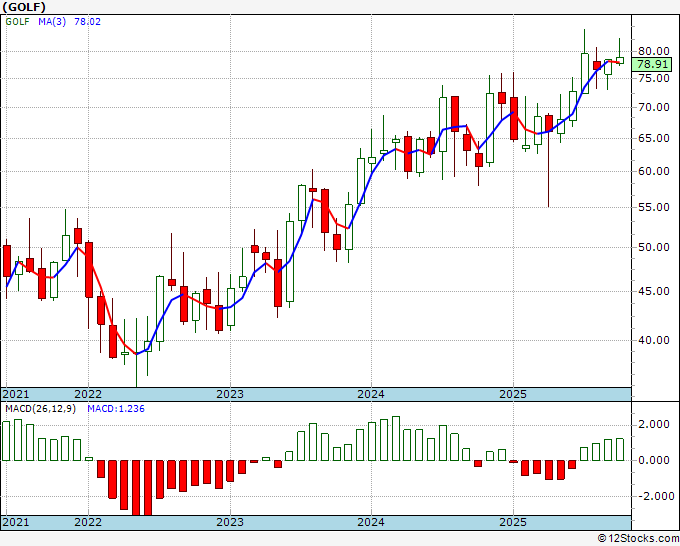Click the latest candlestick next to 78.91

point(620,60)
